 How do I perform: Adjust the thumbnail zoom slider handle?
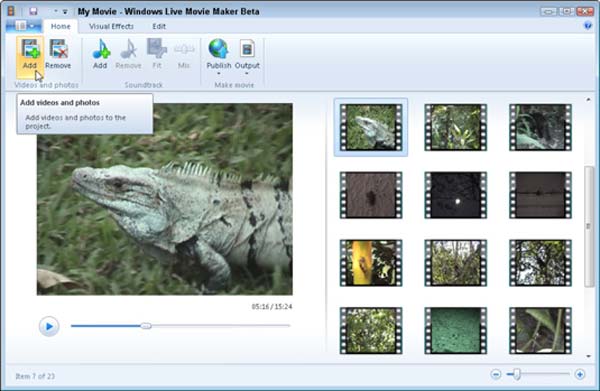click(x=517, y=374)
